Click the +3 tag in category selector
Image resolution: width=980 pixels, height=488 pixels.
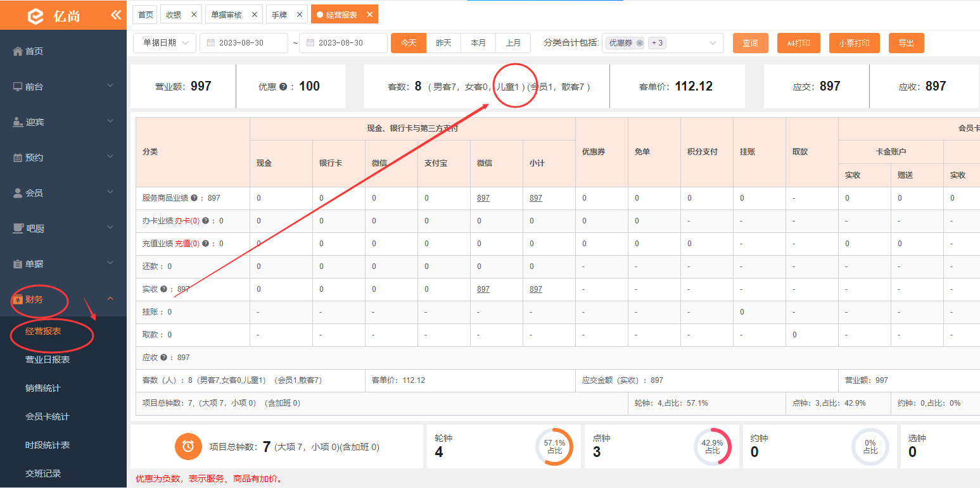(657, 43)
